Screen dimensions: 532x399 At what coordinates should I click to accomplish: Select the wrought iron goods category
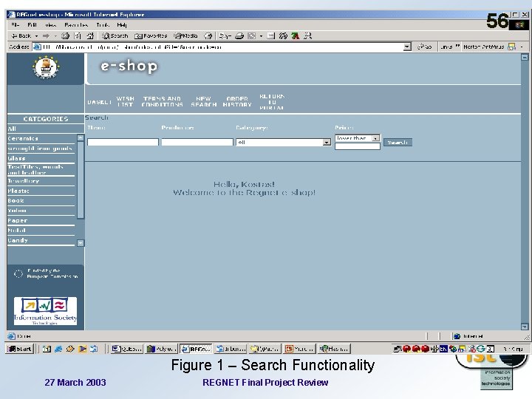(40, 149)
